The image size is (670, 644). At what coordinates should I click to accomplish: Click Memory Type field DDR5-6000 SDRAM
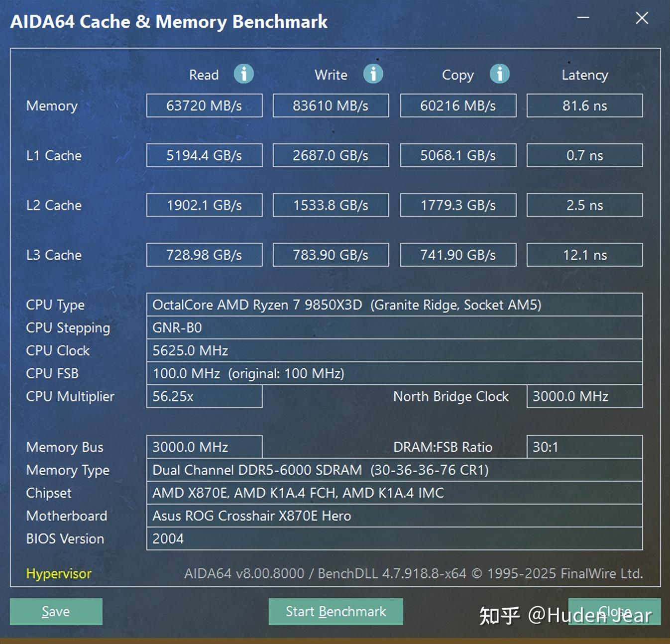tap(395, 470)
